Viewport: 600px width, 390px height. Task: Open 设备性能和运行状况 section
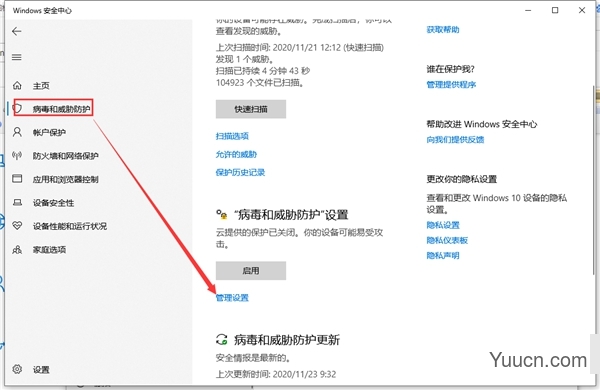click(x=70, y=226)
